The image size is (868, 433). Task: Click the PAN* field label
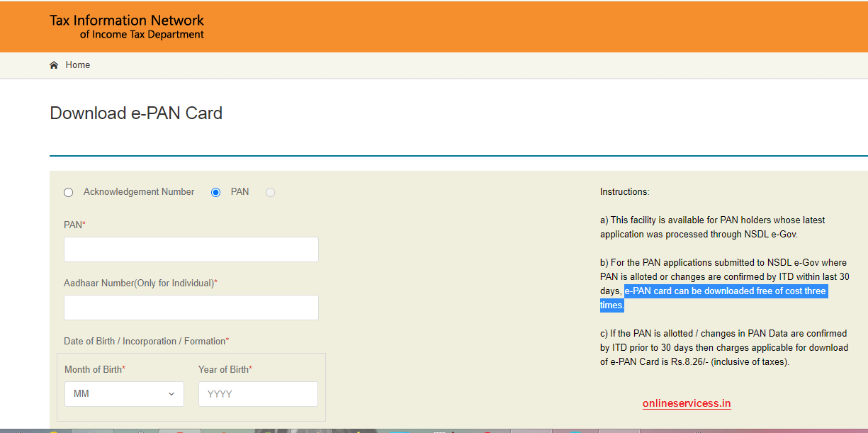pos(73,225)
